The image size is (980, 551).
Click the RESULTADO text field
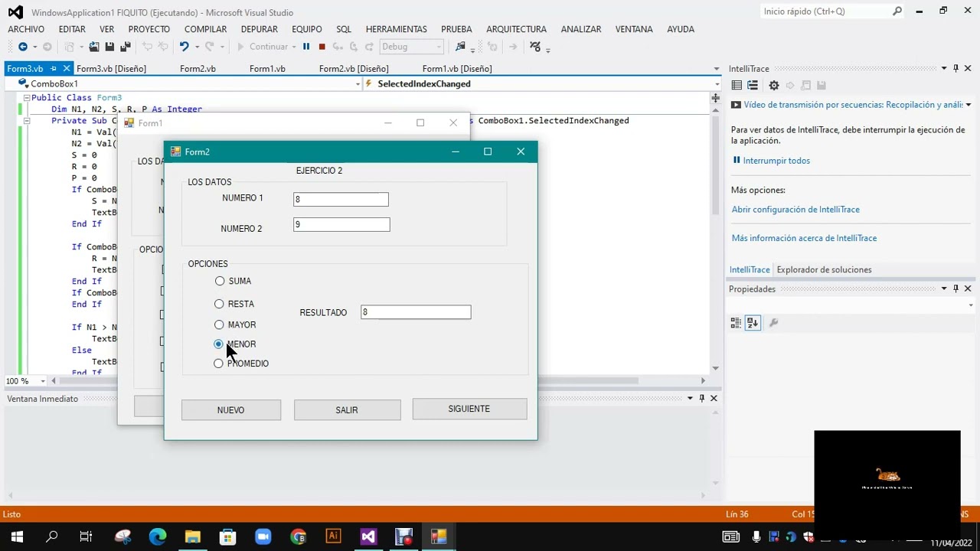click(416, 312)
